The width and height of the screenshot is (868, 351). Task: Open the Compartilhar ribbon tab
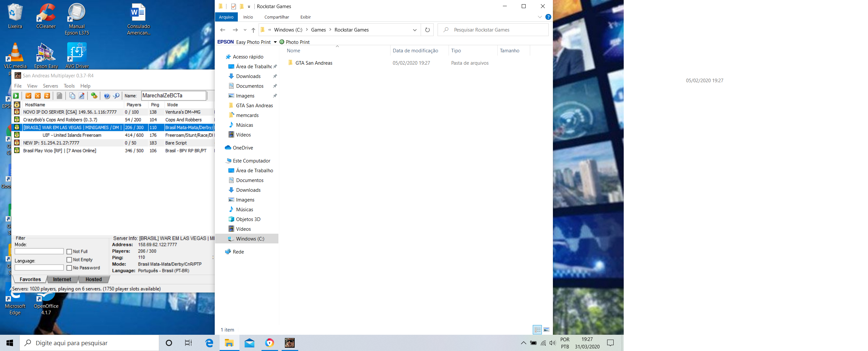277,17
